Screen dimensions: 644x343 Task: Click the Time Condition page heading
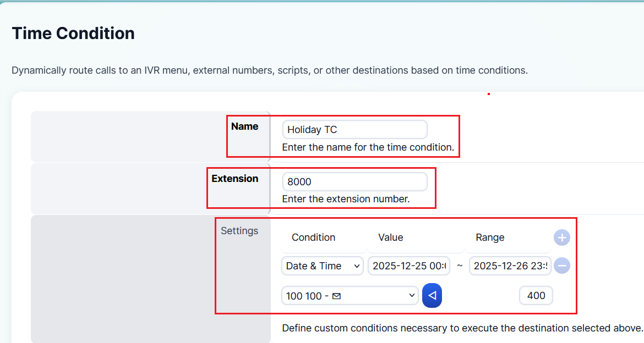73,34
